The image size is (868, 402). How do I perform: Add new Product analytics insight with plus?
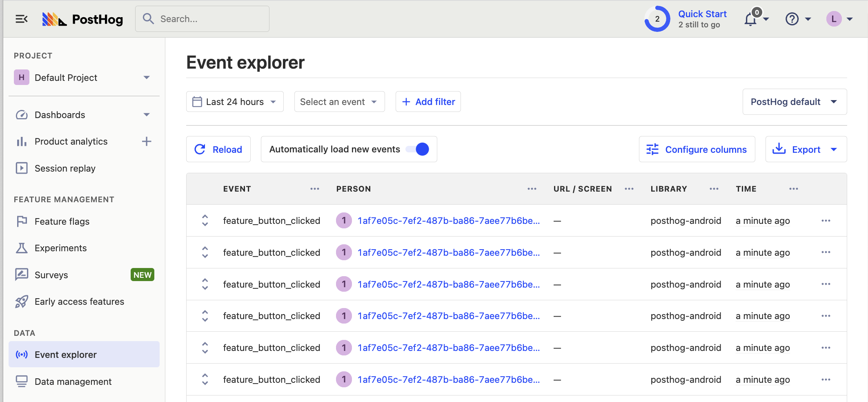[x=147, y=141]
